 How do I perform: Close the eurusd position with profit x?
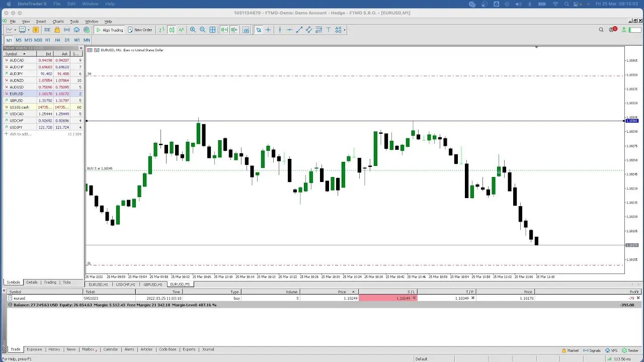tap(638, 298)
